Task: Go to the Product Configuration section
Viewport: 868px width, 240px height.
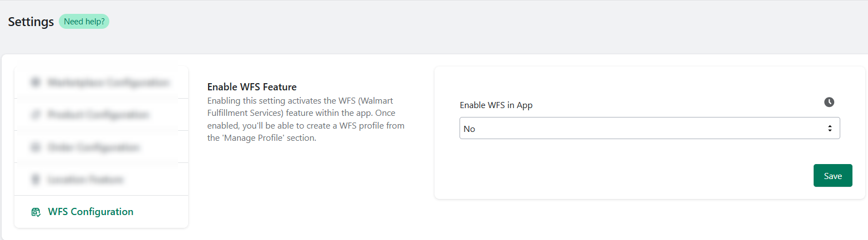Action: 101,115
